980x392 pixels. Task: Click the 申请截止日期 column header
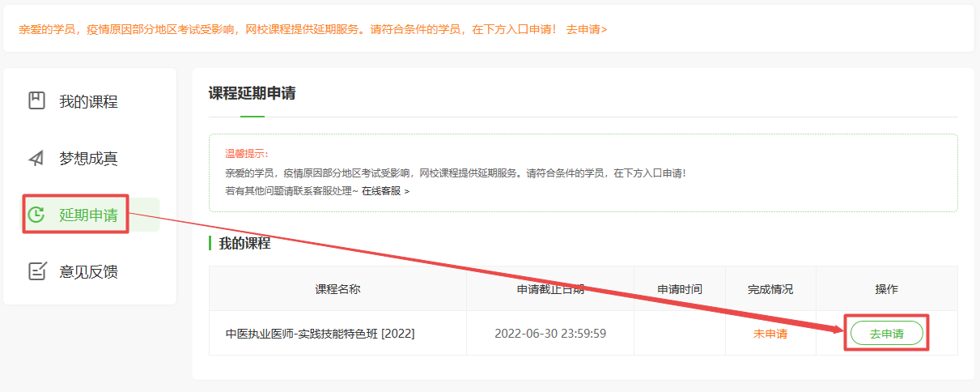tap(550, 289)
